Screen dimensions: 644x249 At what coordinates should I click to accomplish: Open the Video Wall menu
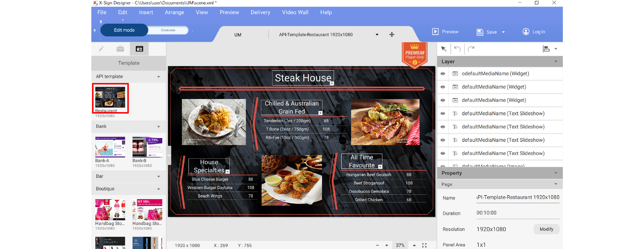(295, 12)
